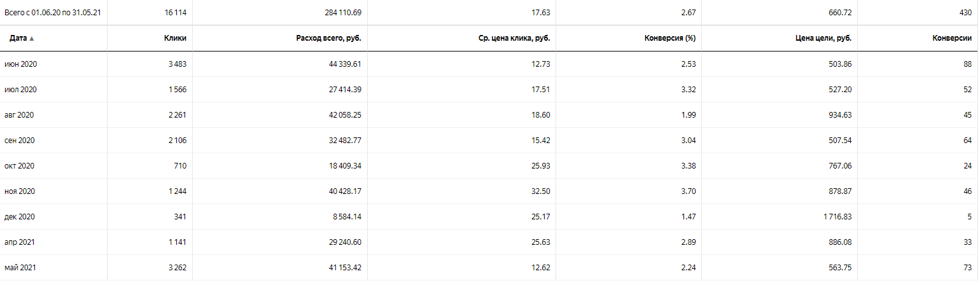Sort table by Дата column header

[x=18, y=38]
